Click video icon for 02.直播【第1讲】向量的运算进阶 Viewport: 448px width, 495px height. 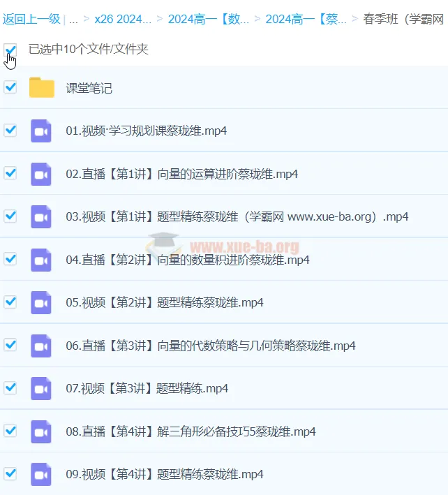[41, 174]
